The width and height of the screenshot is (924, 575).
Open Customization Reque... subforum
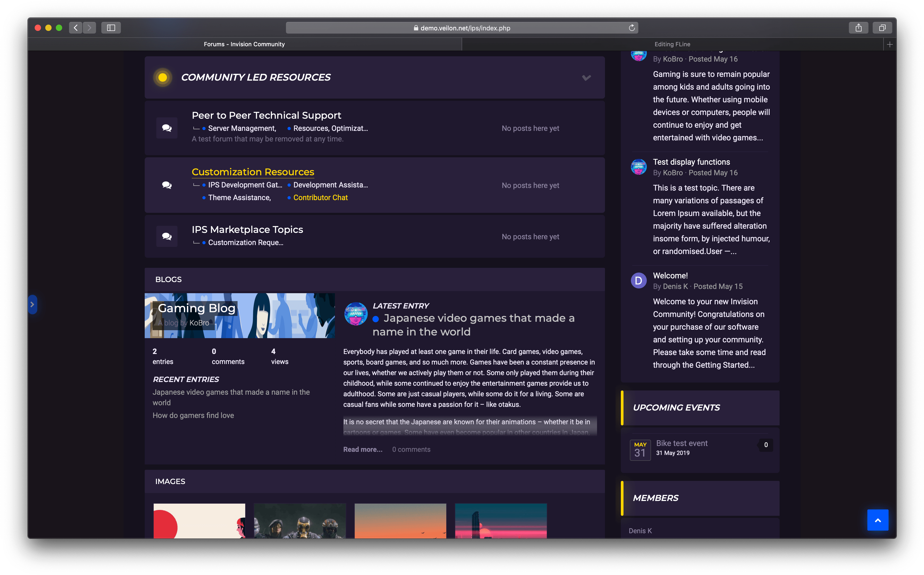pos(246,242)
